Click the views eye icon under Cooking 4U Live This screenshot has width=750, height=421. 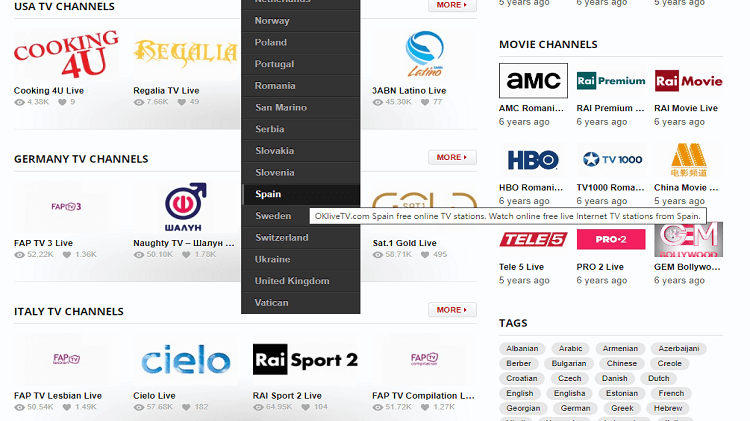(x=19, y=102)
